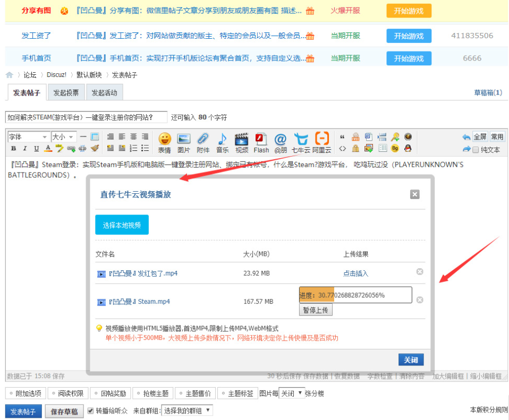Switch to the 发起投票 tab
509x420 pixels.
click(x=66, y=93)
